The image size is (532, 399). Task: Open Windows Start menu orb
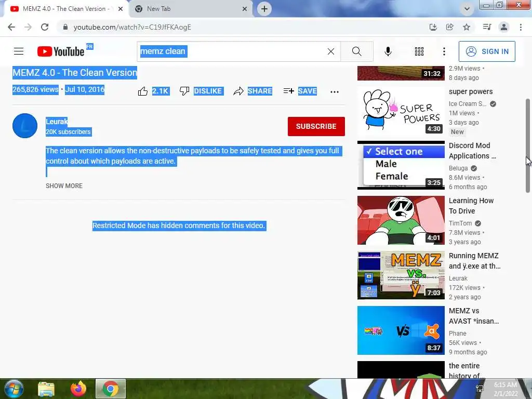(x=14, y=389)
